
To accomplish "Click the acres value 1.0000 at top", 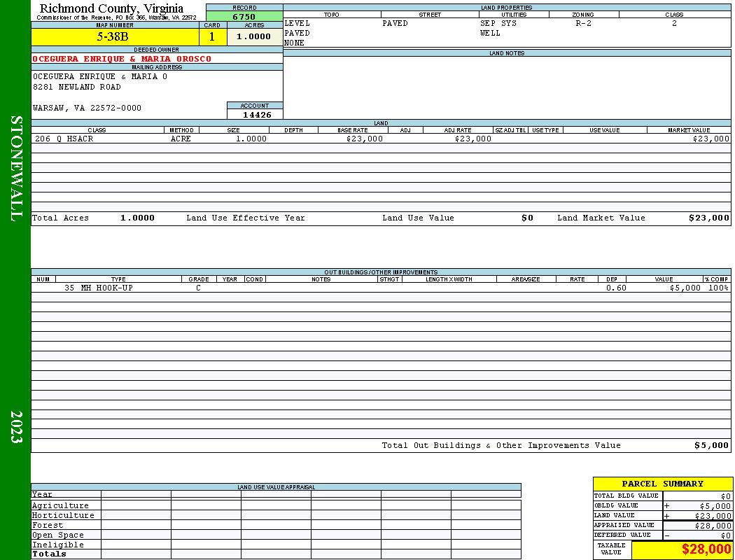I will pyautogui.click(x=255, y=37).
